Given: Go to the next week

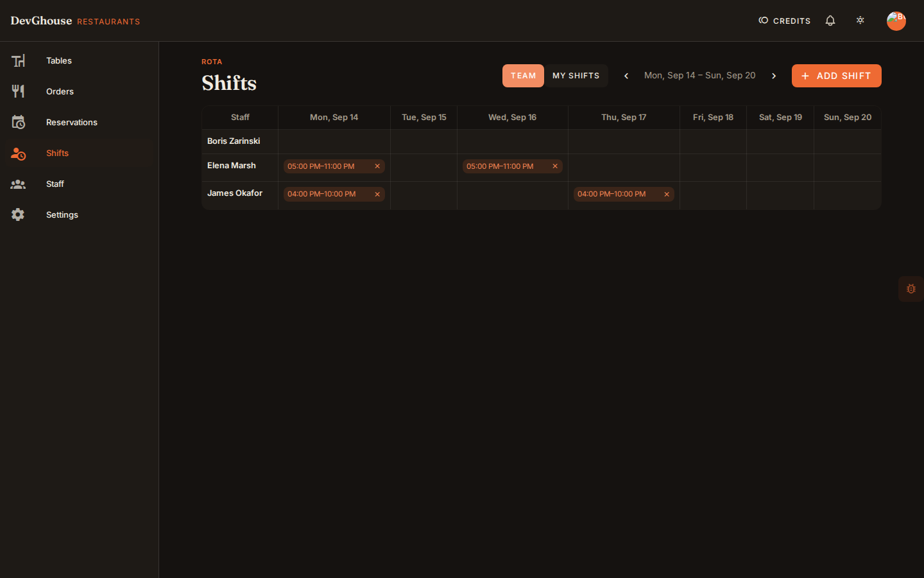Looking at the screenshot, I should [x=774, y=76].
